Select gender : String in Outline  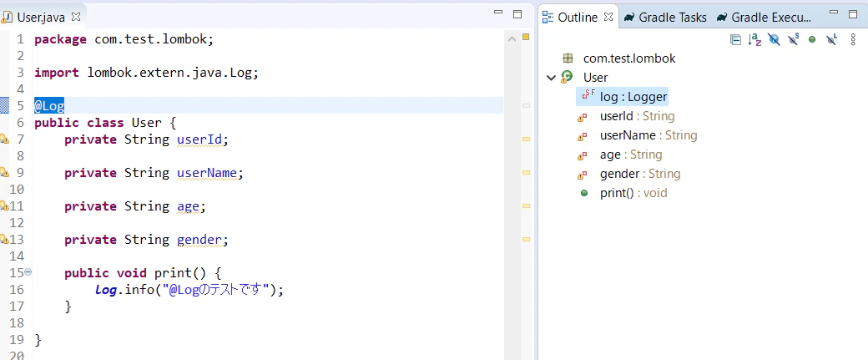[x=640, y=174]
